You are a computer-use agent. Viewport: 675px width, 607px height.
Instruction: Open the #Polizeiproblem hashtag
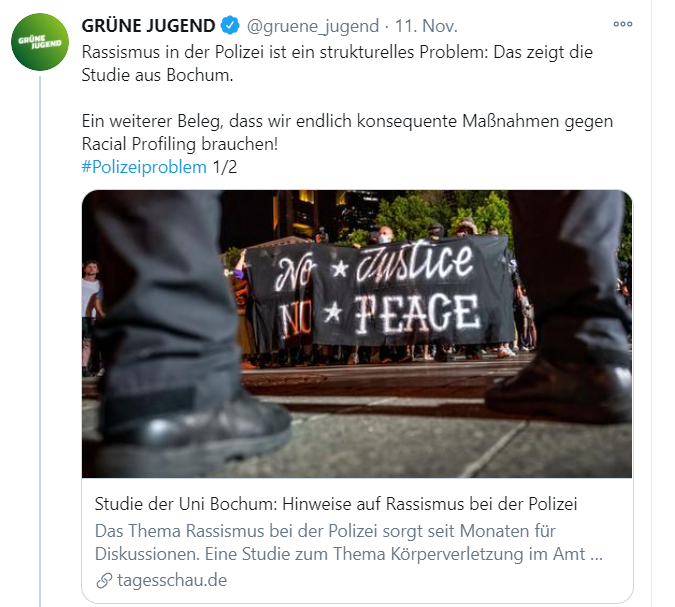point(144,167)
